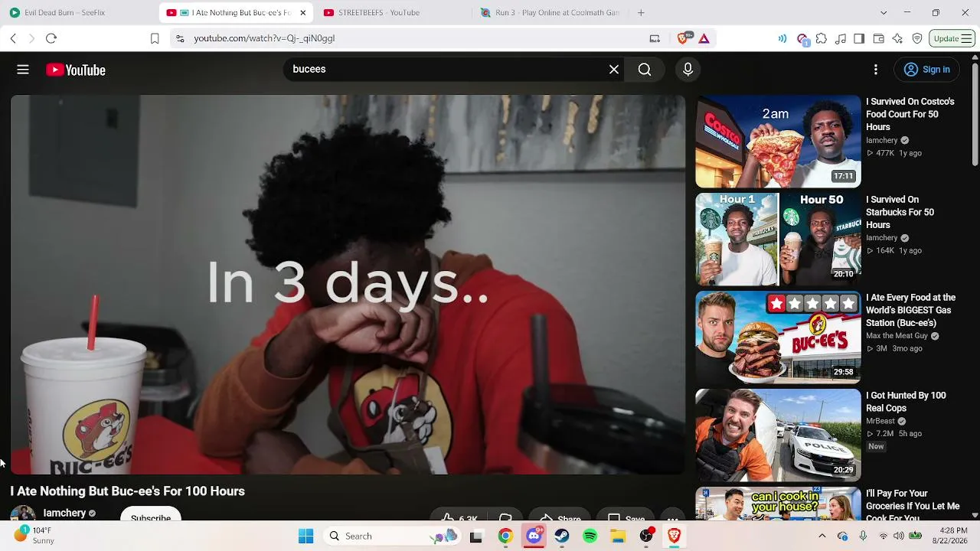The height and width of the screenshot is (551, 980).
Task: Open 'I Survived On Costco's Food Court' title
Action: 910,114
